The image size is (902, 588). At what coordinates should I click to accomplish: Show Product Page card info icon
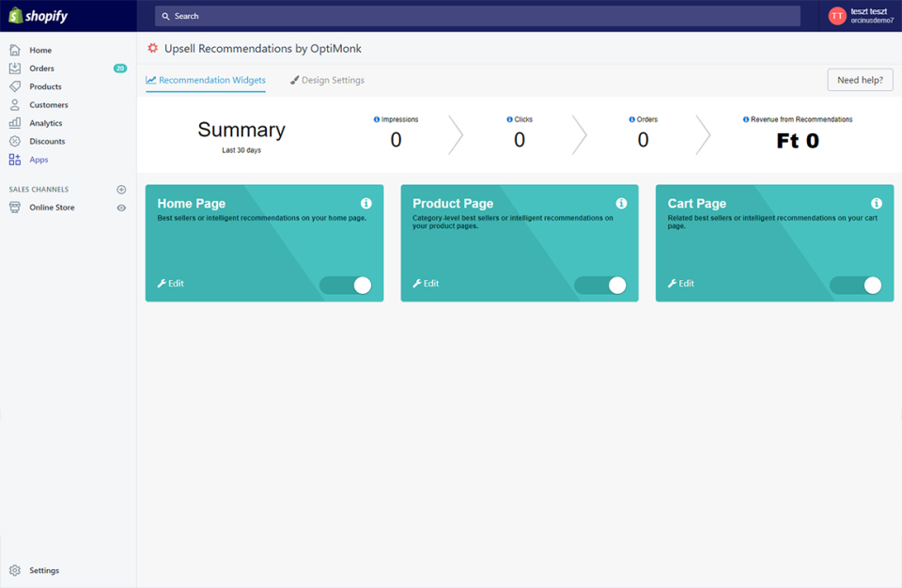pos(621,203)
